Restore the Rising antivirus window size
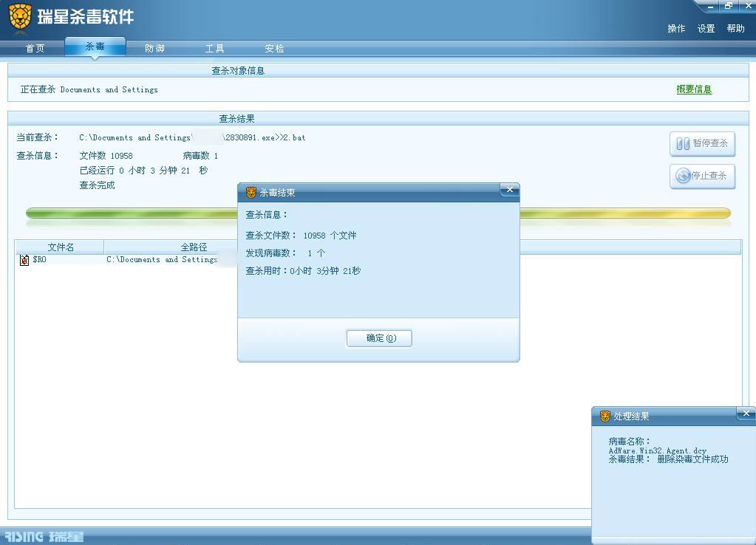The height and width of the screenshot is (545, 756). coord(729,6)
